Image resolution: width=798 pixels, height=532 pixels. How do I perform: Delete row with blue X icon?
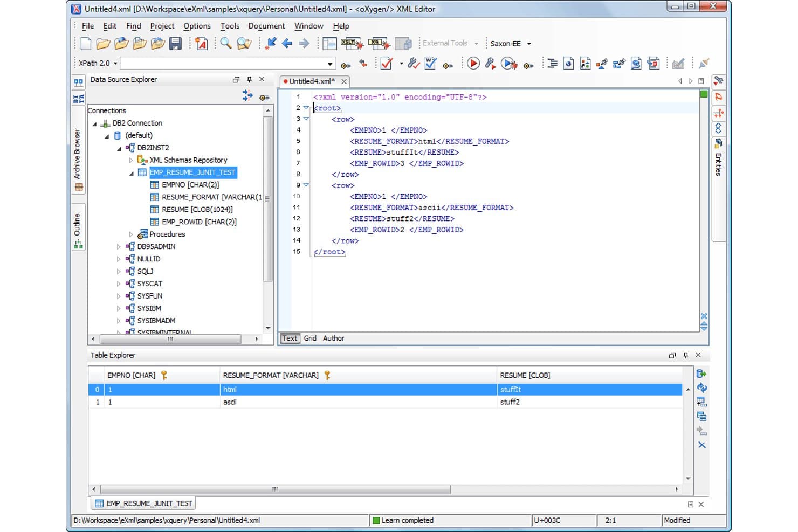coord(701,445)
